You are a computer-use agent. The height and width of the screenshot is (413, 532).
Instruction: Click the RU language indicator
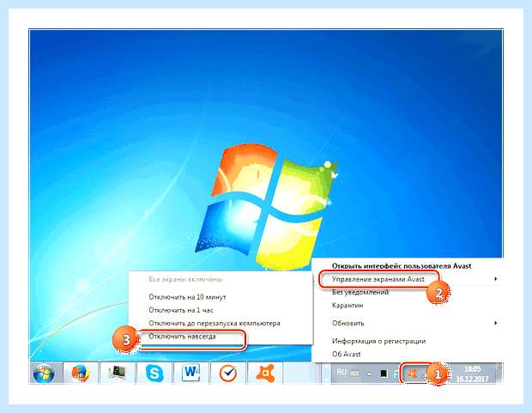pyautogui.click(x=342, y=373)
